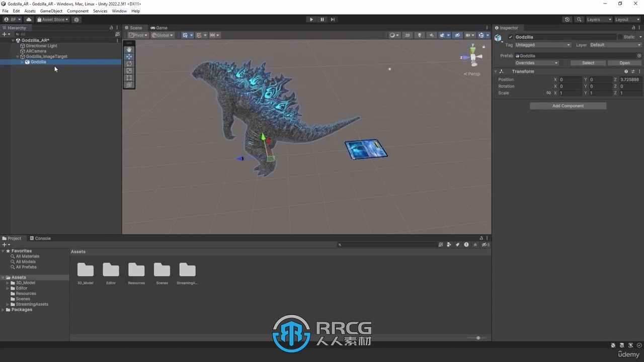Screen dimensions: 644x362
Task: Click the Step frame button
Action: click(x=333, y=20)
